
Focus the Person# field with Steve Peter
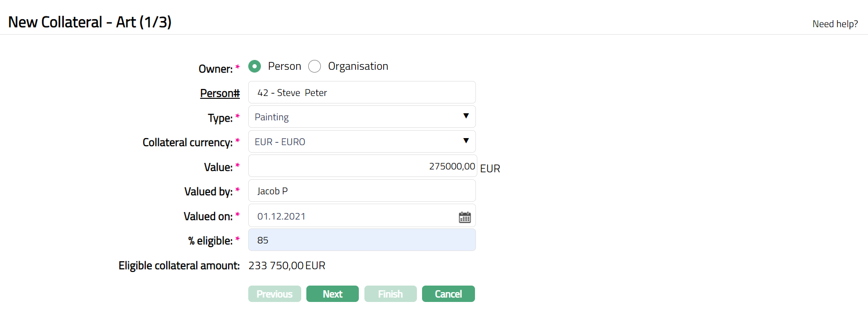point(362,92)
